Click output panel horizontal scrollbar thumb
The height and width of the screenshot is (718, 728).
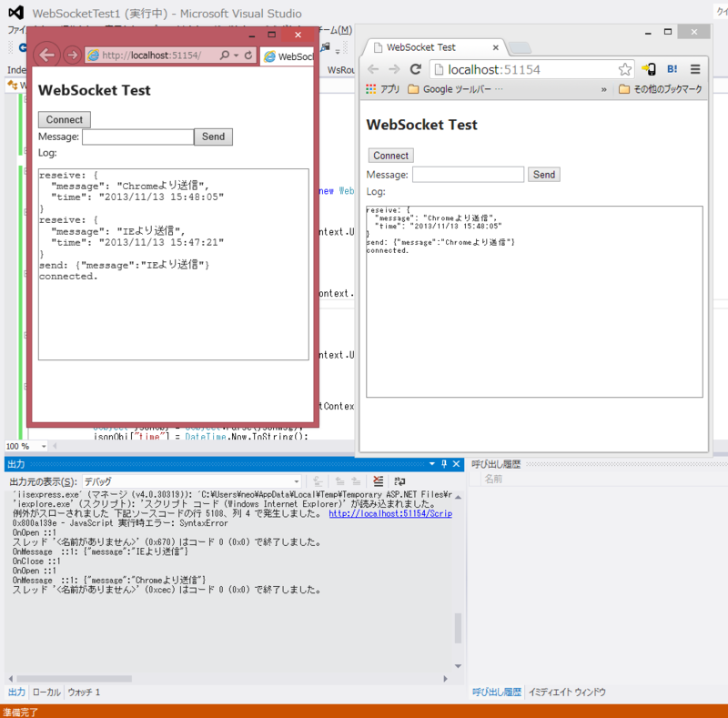tap(75, 679)
